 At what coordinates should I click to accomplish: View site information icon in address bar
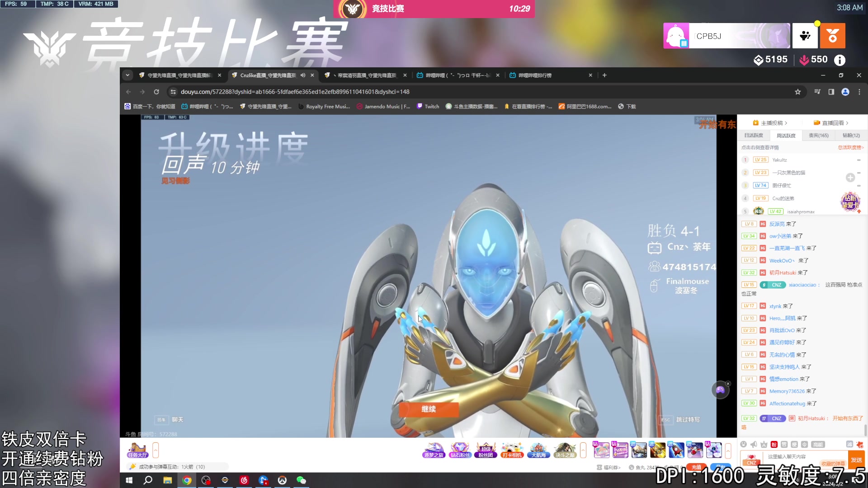pos(173,92)
